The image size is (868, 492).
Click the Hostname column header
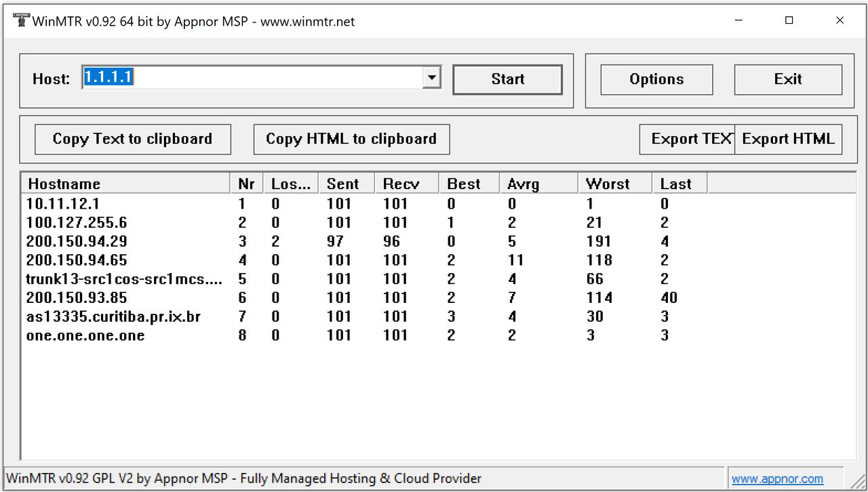[126, 184]
